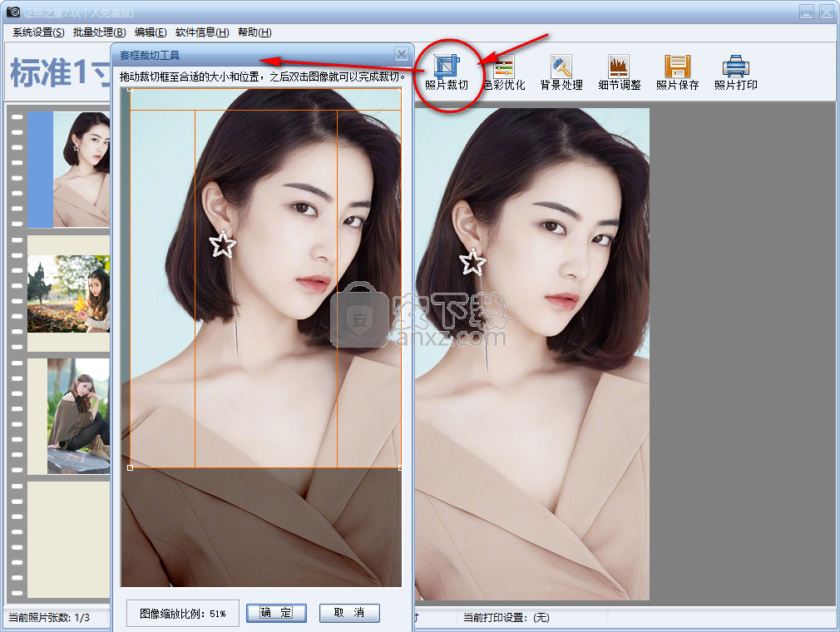Confirm the crop with 确定 button

(276, 613)
